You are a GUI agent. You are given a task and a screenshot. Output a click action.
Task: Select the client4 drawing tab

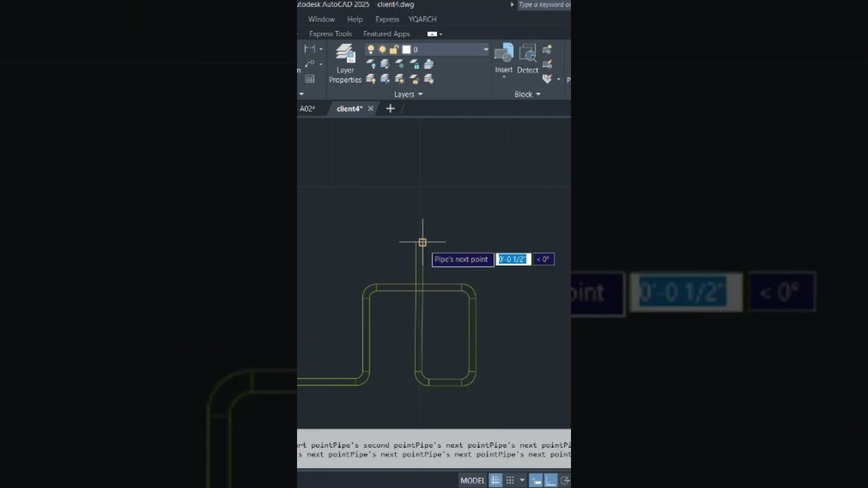pyautogui.click(x=349, y=108)
